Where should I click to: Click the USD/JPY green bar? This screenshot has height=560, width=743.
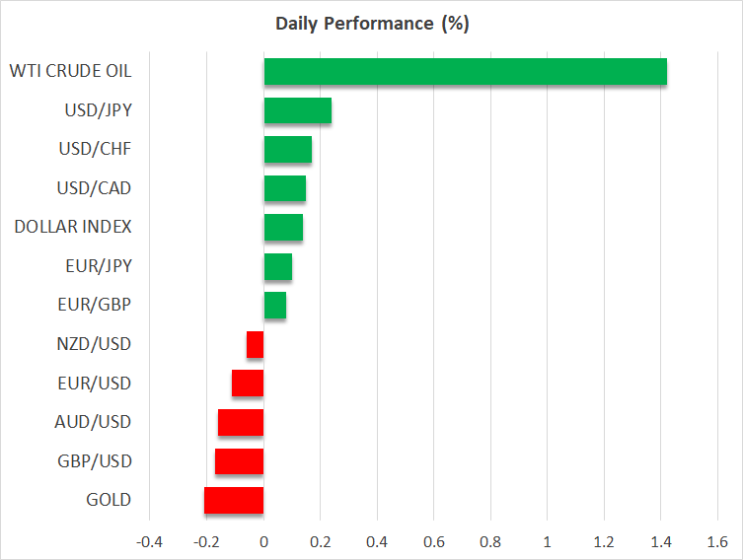pyautogui.click(x=297, y=110)
